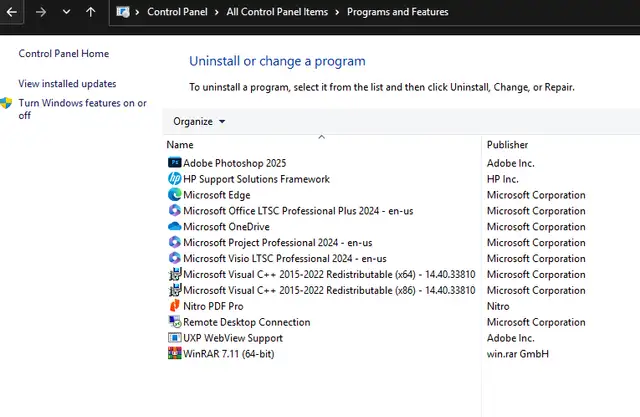The image size is (640, 417).
Task: Click Microsoft Corporation publisher of OneDrive
Action: (x=536, y=227)
